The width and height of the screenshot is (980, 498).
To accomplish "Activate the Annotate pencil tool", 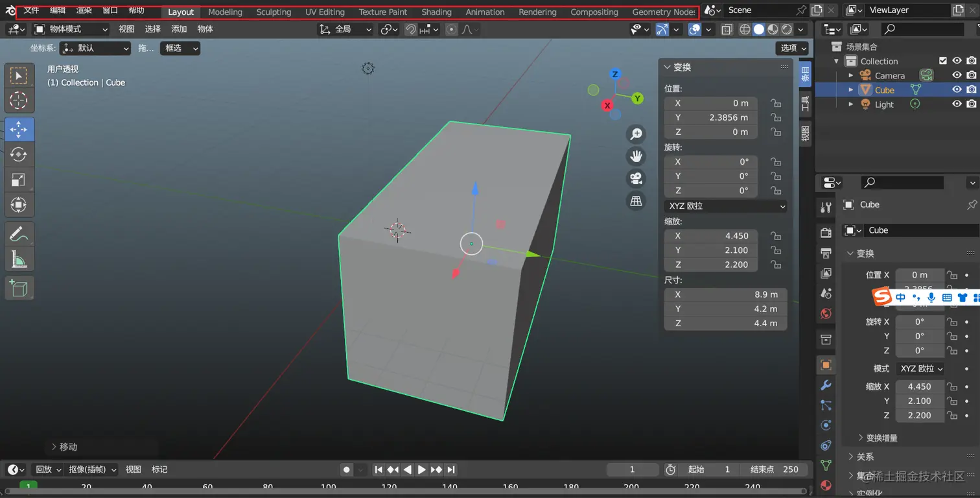I will pyautogui.click(x=19, y=233).
